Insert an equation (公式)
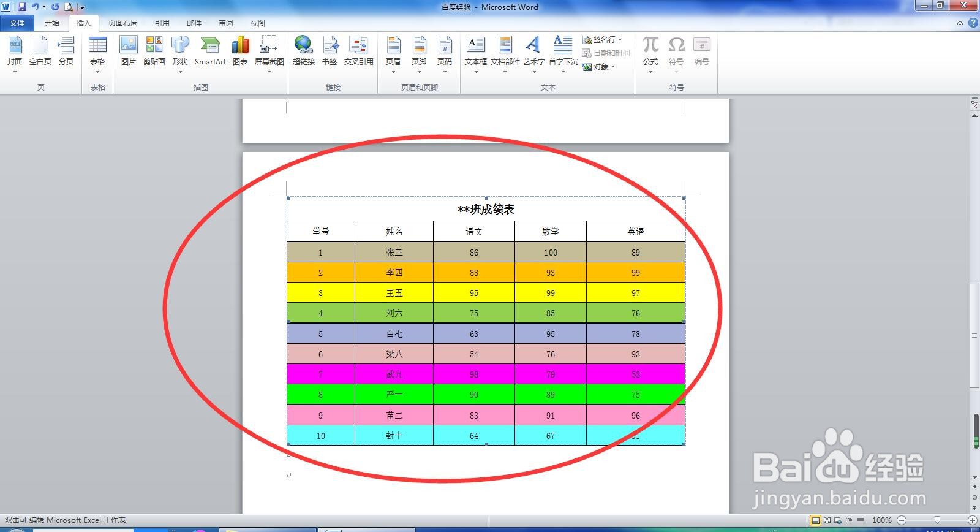980x532 pixels. [650, 54]
